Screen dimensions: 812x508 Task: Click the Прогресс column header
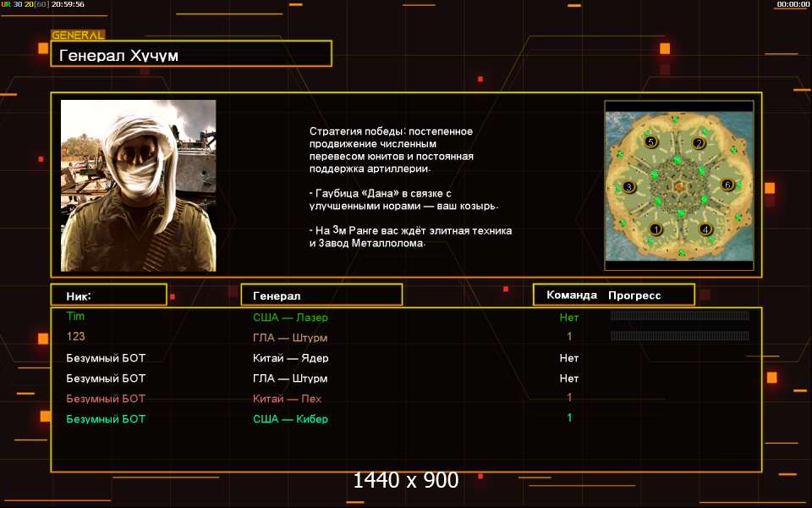pyautogui.click(x=634, y=295)
